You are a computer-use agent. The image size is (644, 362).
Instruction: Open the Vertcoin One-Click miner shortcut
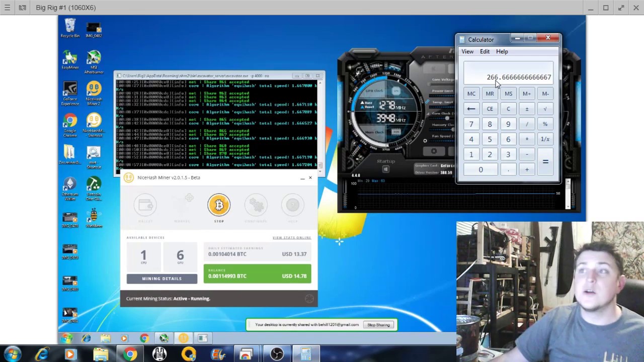94,189
